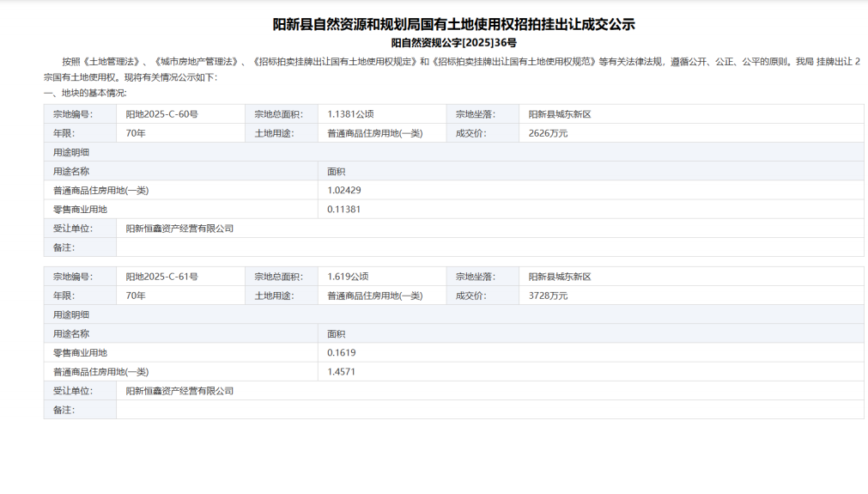
Task: Select parcel number 阳地2025-C-60号
Action: pyautogui.click(x=162, y=114)
